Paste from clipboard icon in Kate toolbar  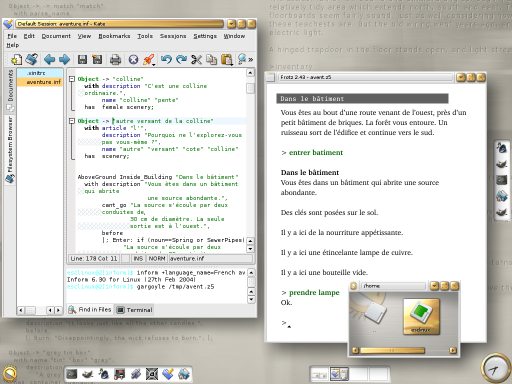pos(227,60)
